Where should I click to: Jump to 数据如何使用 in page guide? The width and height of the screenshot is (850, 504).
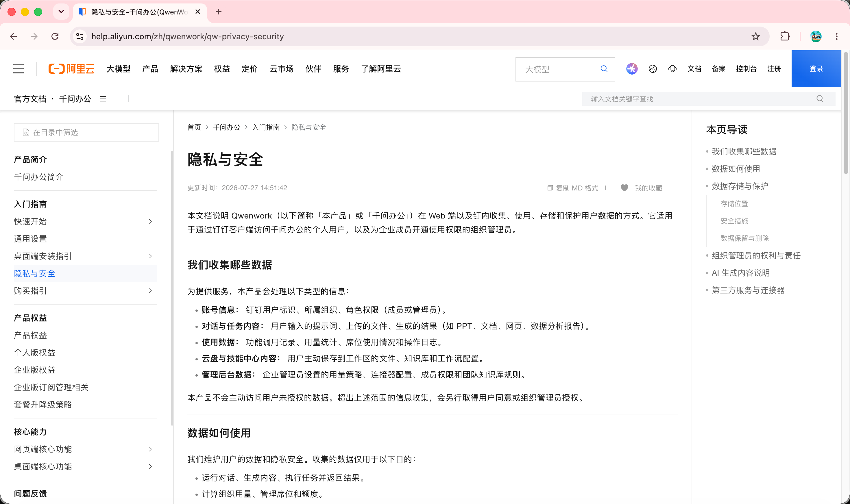point(736,169)
